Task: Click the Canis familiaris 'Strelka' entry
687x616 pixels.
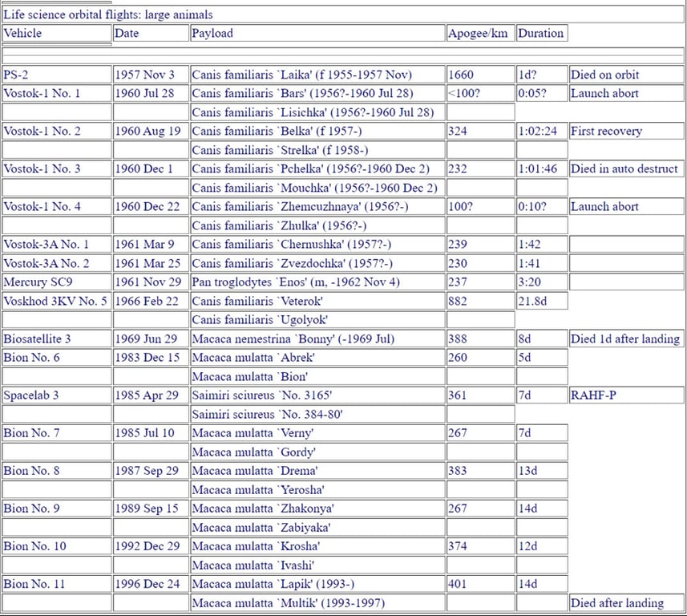Action: click(317, 150)
